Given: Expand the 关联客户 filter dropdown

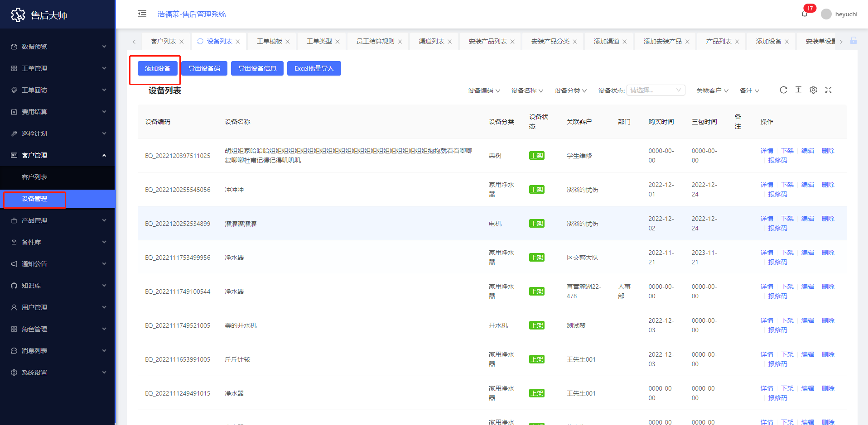Looking at the screenshot, I should [712, 91].
